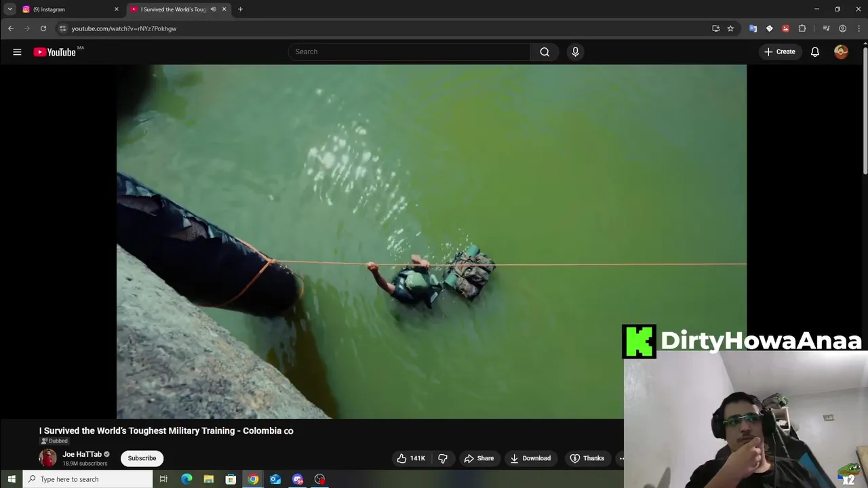
Task: Dislike the video
Action: tap(443, 458)
